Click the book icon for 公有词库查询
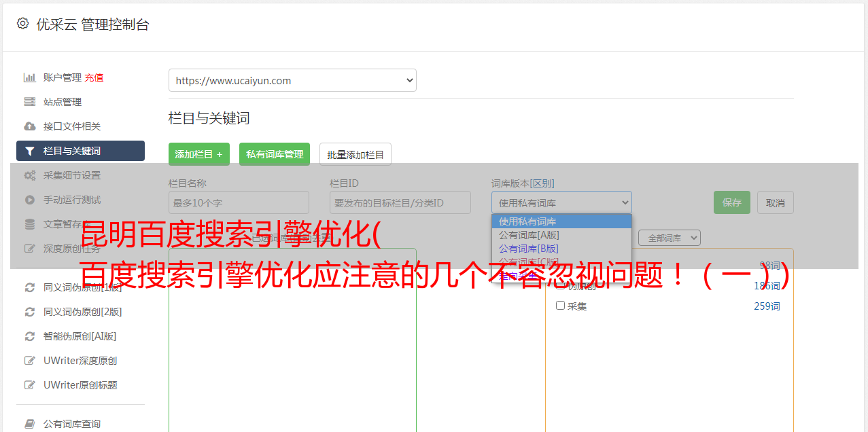This screenshot has width=868, height=432. 30,424
